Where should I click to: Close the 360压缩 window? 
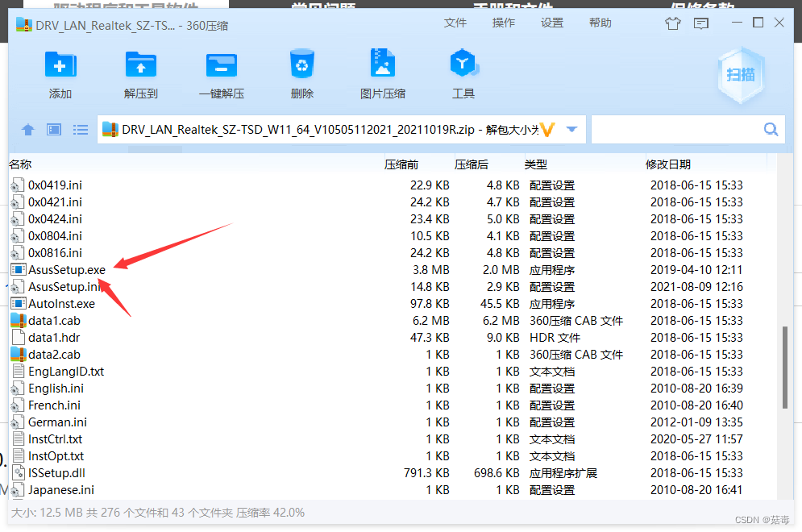[779, 23]
